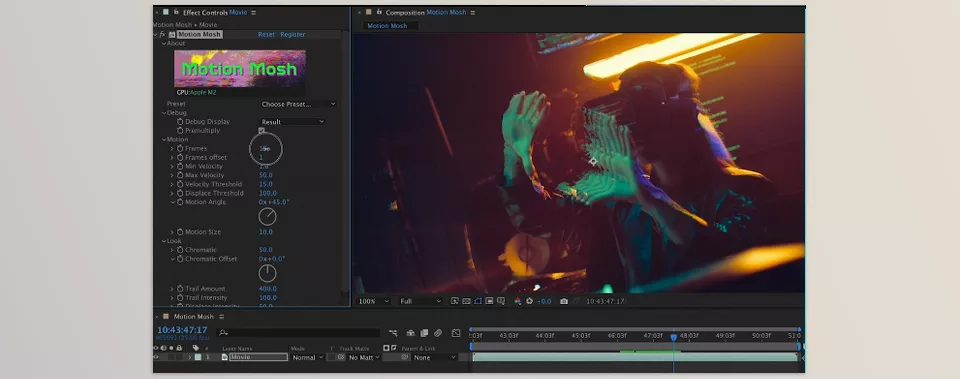Open Normal blending mode dropdown on Movie layer
This screenshot has width=960, height=379.
point(307,357)
